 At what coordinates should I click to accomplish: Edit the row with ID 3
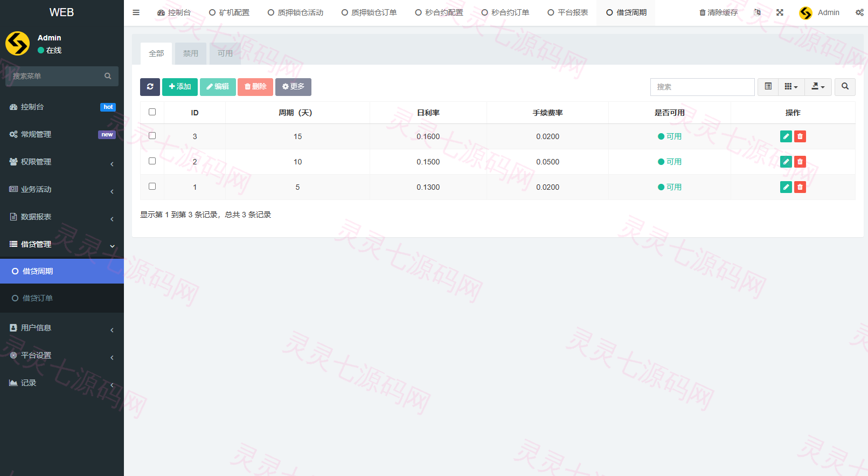coord(786,136)
